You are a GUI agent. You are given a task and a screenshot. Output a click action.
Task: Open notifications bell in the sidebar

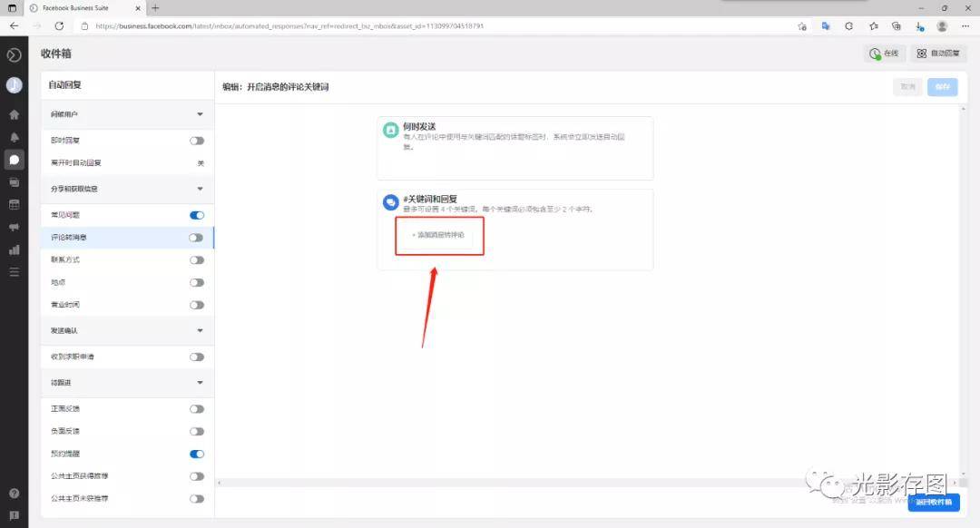14,137
